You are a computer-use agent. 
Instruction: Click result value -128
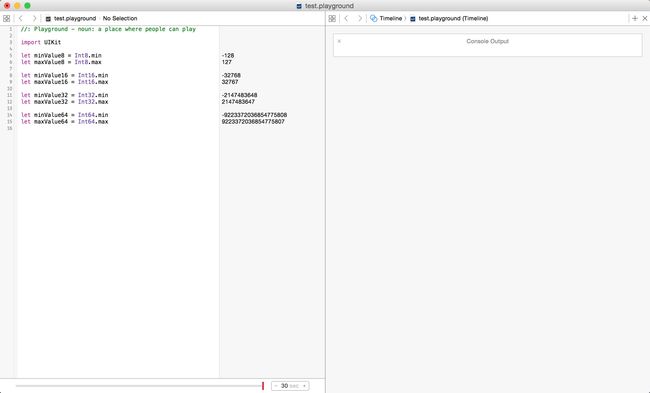(228, 56)
